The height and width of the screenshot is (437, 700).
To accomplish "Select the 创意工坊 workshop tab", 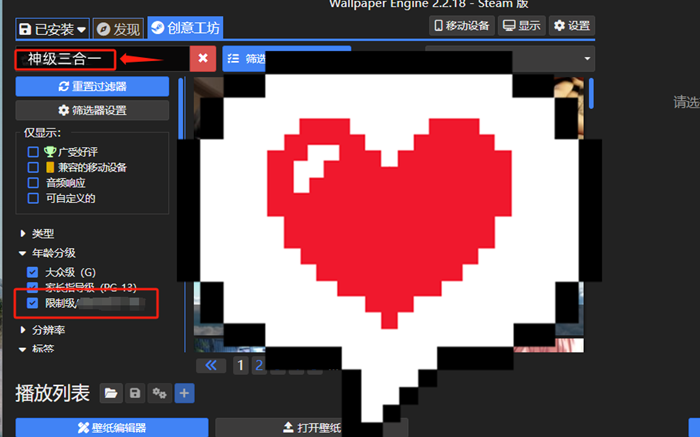I will point(184,28).
